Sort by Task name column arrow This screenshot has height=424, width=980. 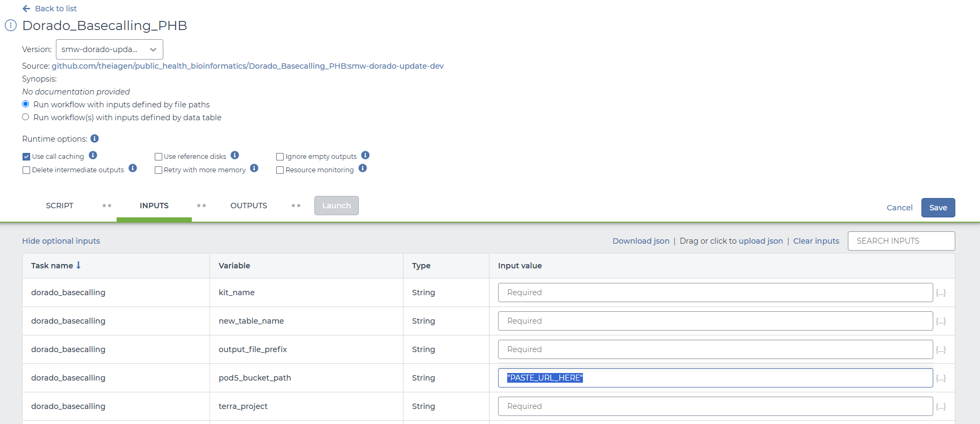click(x=78, y=265)
